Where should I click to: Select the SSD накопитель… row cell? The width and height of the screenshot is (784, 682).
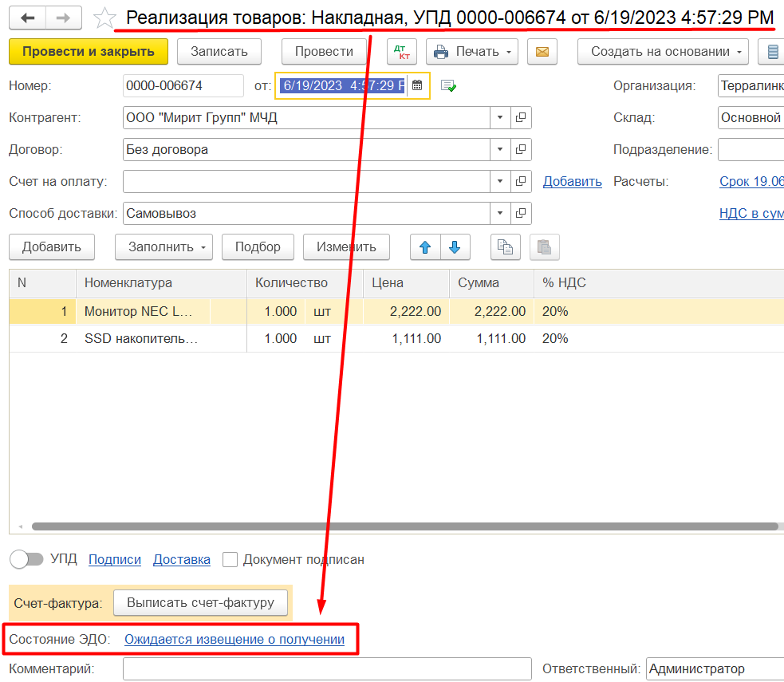pos(161,338)
